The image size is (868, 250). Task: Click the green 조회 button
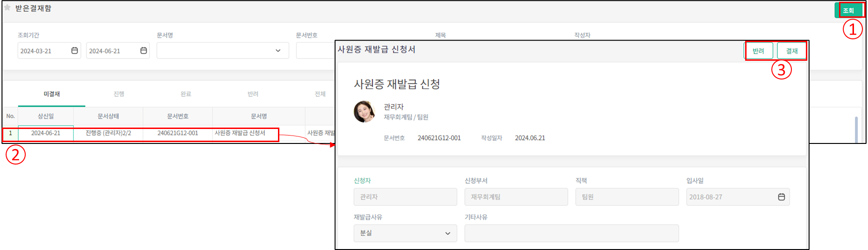(848, 10)
